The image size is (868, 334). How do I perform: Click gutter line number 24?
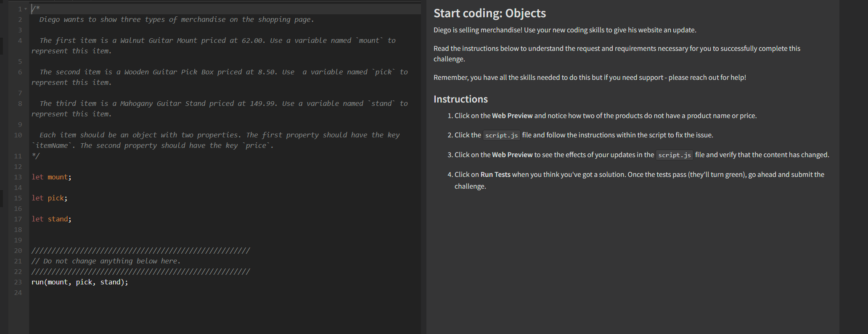point(18,292)
